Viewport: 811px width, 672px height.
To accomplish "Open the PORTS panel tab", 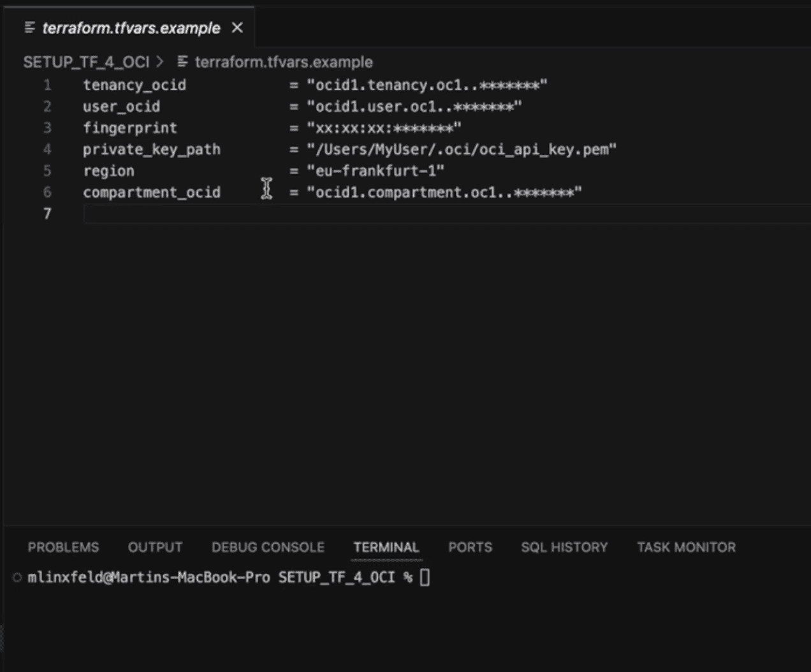I will [x=470, y=547].
